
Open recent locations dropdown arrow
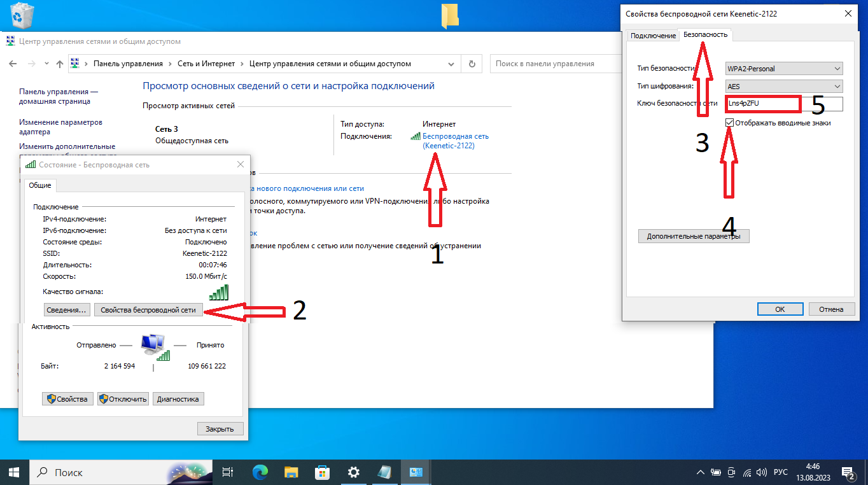coord(46,64)
